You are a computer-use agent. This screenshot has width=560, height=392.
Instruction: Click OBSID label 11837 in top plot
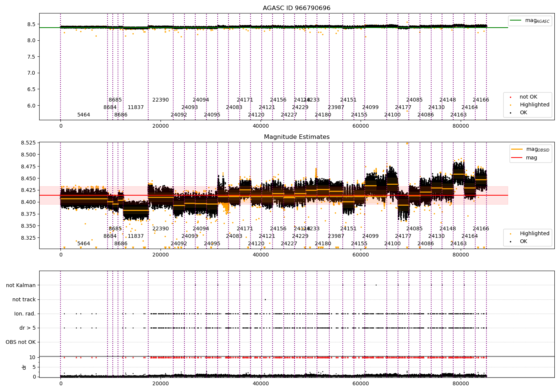[136, 108]
